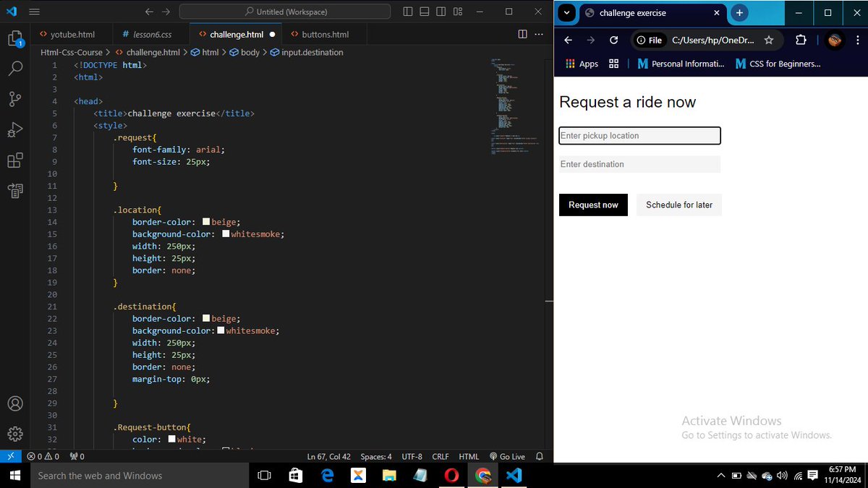Switch to the lesson6.css tab
This screenshot has height=488, width=868.
153,33
